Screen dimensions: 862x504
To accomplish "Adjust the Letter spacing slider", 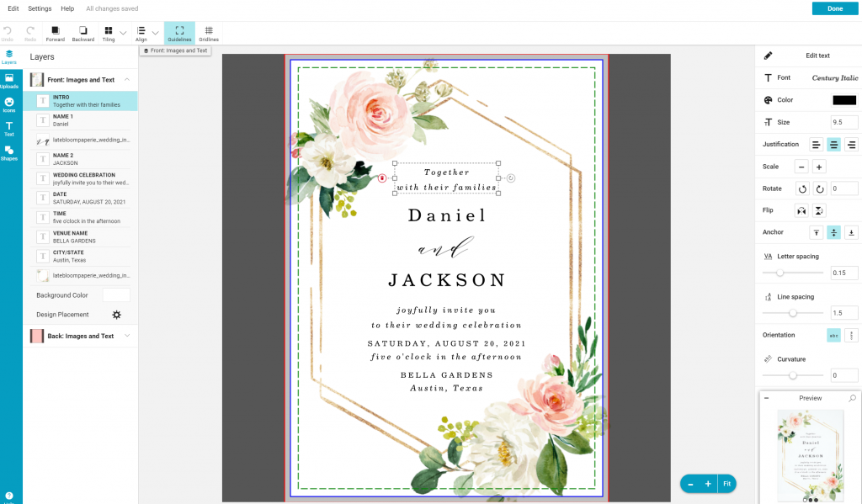I will (x=780, y=273).
